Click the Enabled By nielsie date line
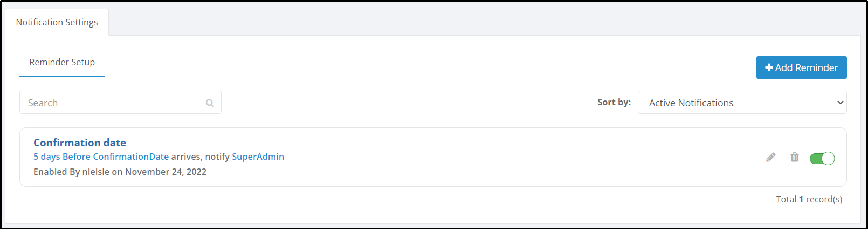 (x=120, y=172)
